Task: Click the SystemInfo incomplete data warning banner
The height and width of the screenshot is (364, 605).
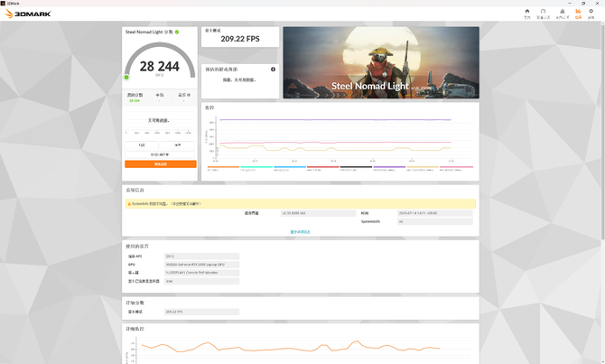Action: 300,204
